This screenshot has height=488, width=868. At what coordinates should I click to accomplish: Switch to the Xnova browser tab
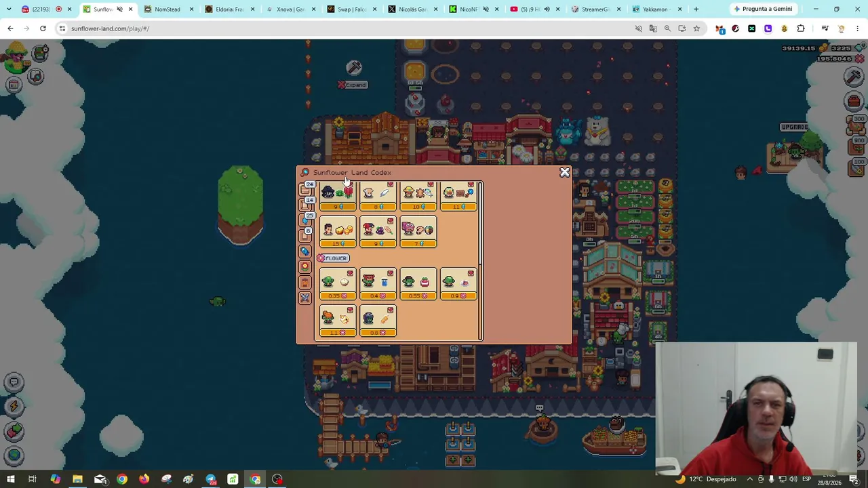290,9
